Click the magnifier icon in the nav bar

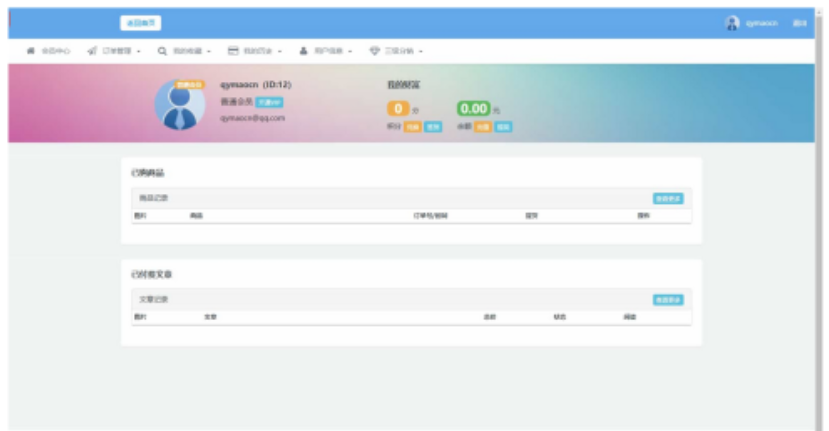pyautogui.click(x=162, y=50)
